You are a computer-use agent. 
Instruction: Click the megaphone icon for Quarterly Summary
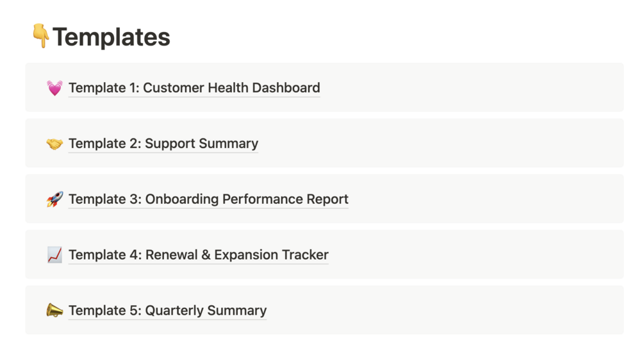[54, 310]
